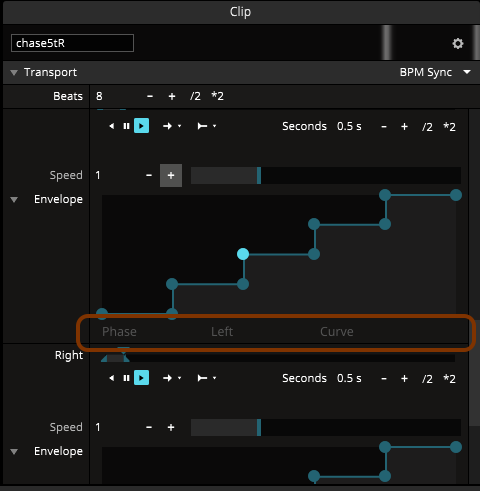
Task: Click highlighted Speed plus button
Action: point(171,175)
